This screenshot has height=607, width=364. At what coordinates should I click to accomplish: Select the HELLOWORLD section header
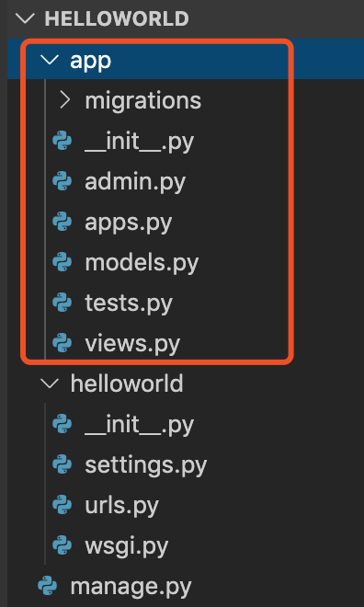coord(117,18)
